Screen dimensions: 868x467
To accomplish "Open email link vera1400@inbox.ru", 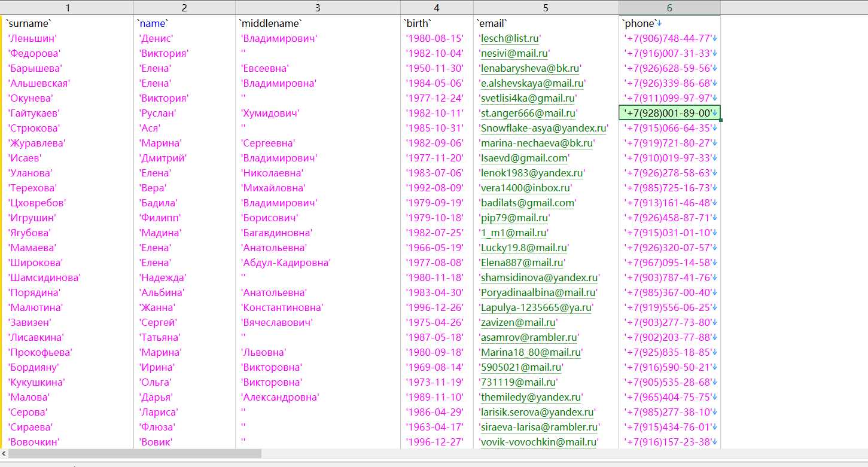I will click(x=526, y=188).
